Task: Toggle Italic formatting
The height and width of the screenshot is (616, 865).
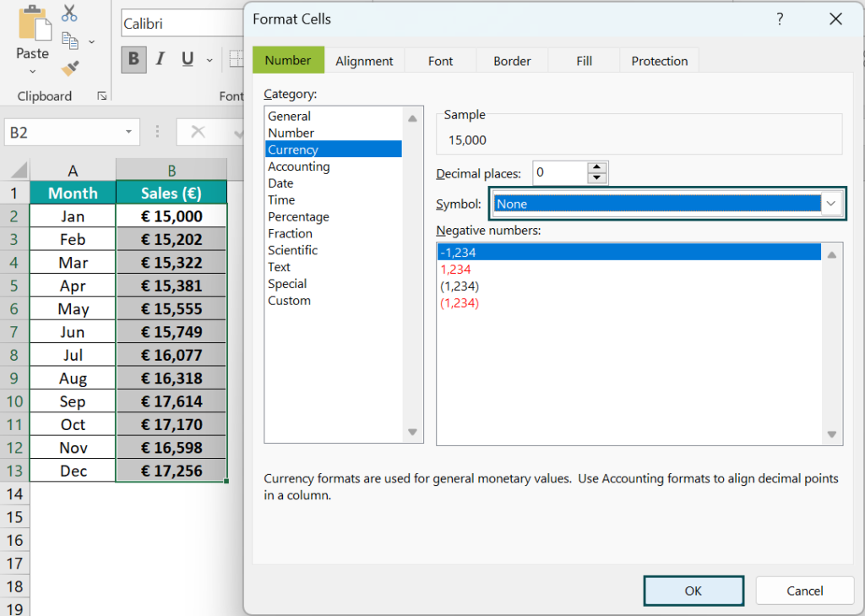Action: (160, 59)
